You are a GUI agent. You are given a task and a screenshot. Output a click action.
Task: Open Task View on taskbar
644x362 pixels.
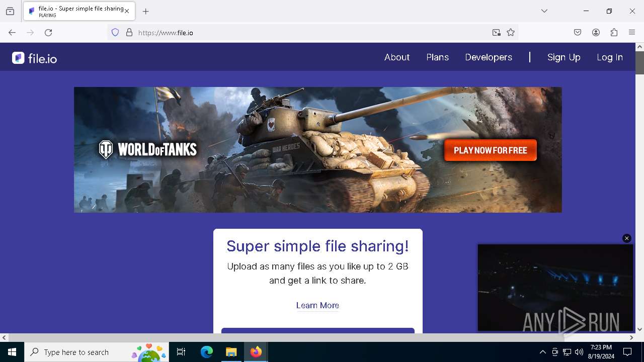[181, 352]
